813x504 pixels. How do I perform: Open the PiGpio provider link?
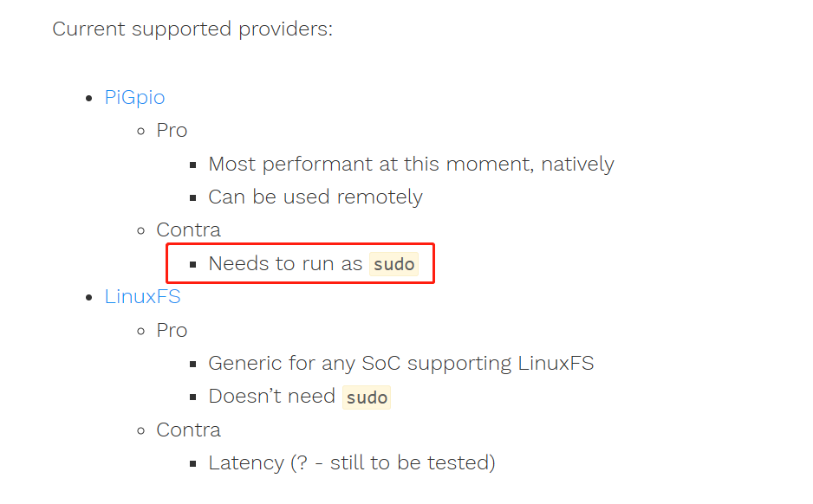[x=134, y=97]
